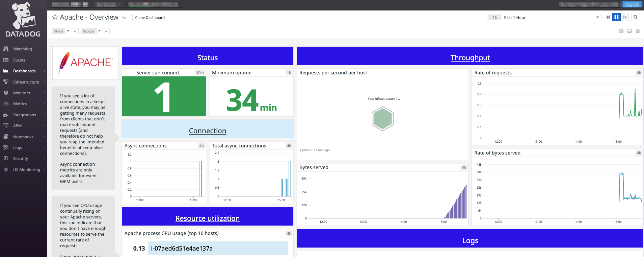This screenshot has width=644, height=257.
Task: Open the Dashboards menu
Action: pyautogui.click(x=24, y=71)
